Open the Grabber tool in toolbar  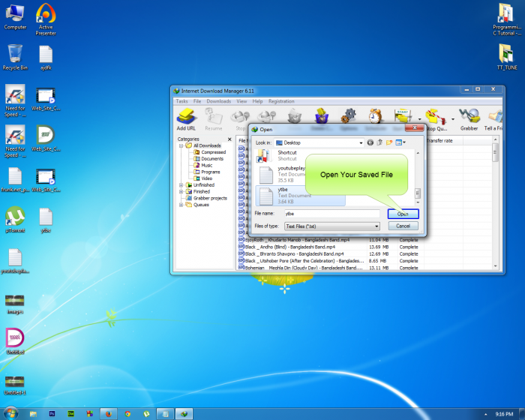pyautogui.click(x=469, y=118)
